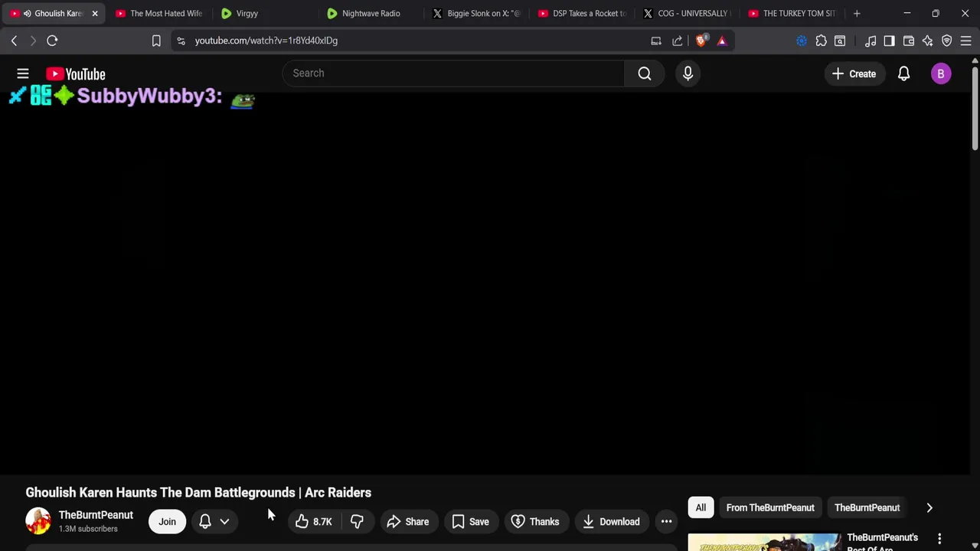
Task: Switch to THE TURKEY TOM tab
Action: (x=793, y=13)
